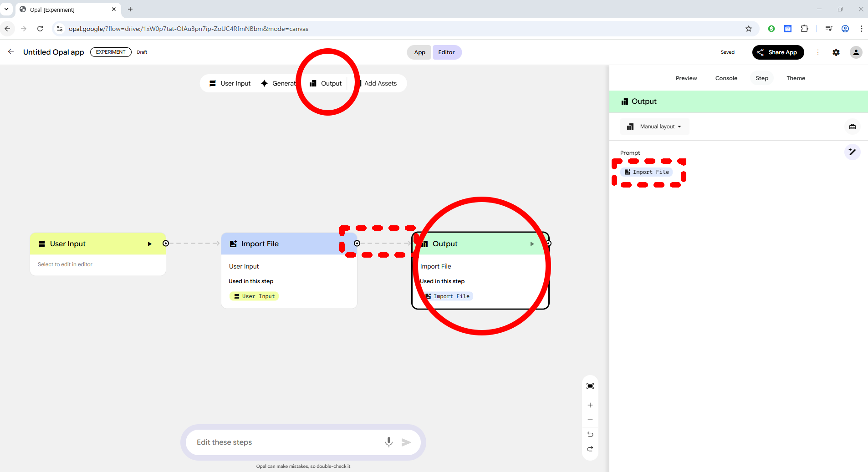The image size is (868, 472).
Task: Open the account avatar menu
Action: [856, 52]
